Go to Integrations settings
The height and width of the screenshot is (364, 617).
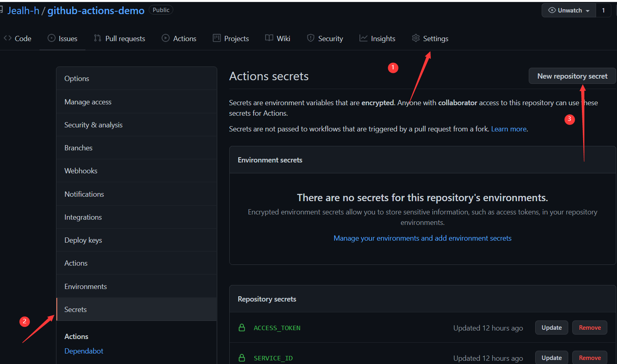point(137,217)
